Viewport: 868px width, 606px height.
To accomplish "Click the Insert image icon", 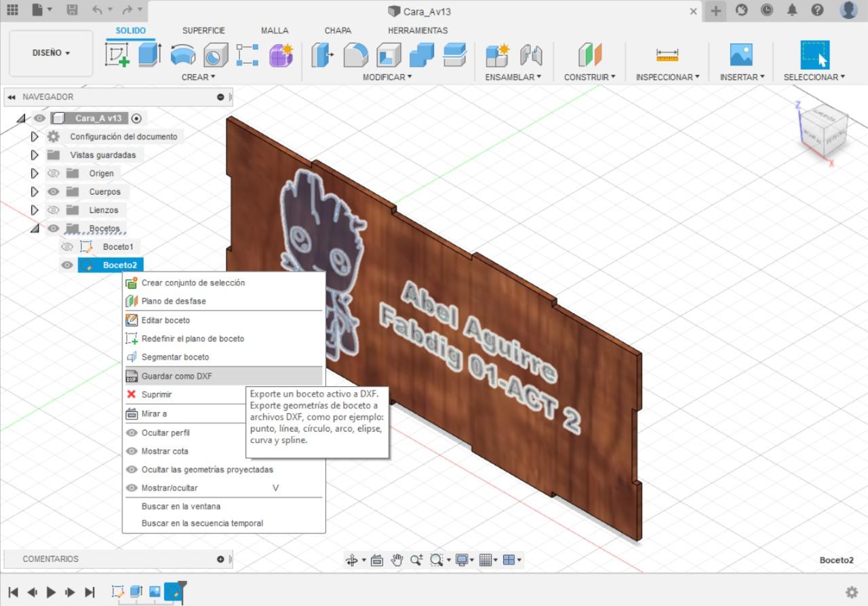I will (x=741, y=55).
